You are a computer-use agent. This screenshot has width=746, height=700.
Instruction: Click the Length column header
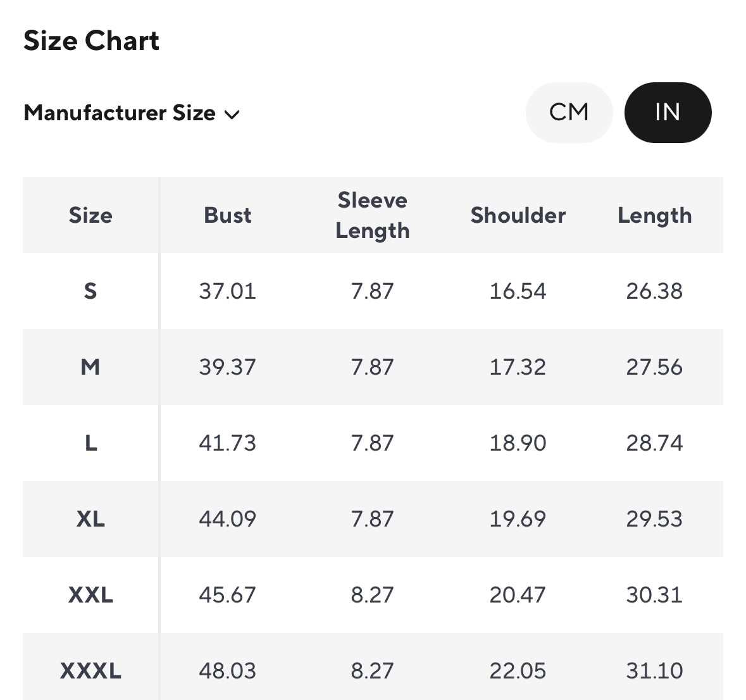(x=654, y=215)
